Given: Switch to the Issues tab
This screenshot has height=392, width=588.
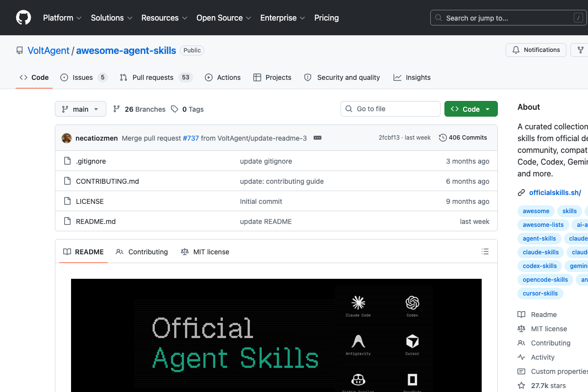Looking at the screenshot, I should [84, 77].
